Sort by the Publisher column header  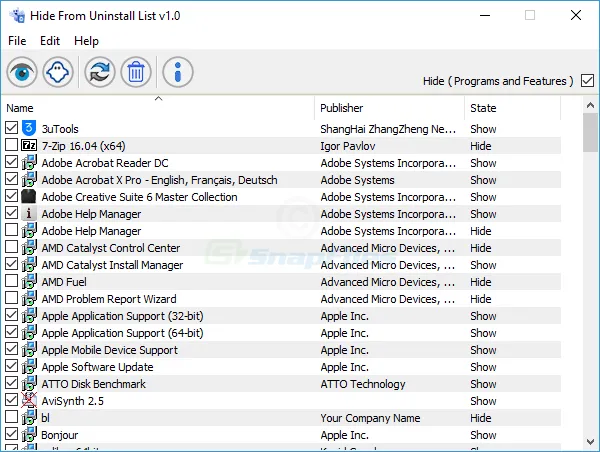(x=390, y=108)
